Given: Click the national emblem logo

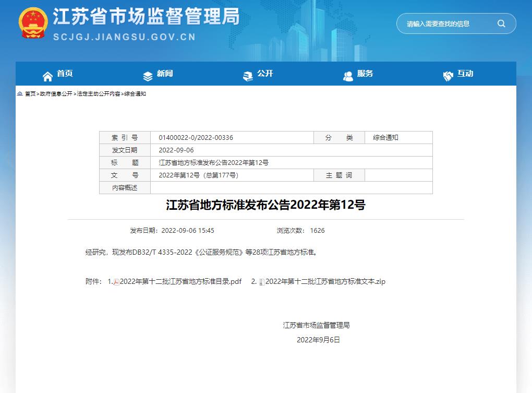Looking at the screenshot, I should coord(33,22).
